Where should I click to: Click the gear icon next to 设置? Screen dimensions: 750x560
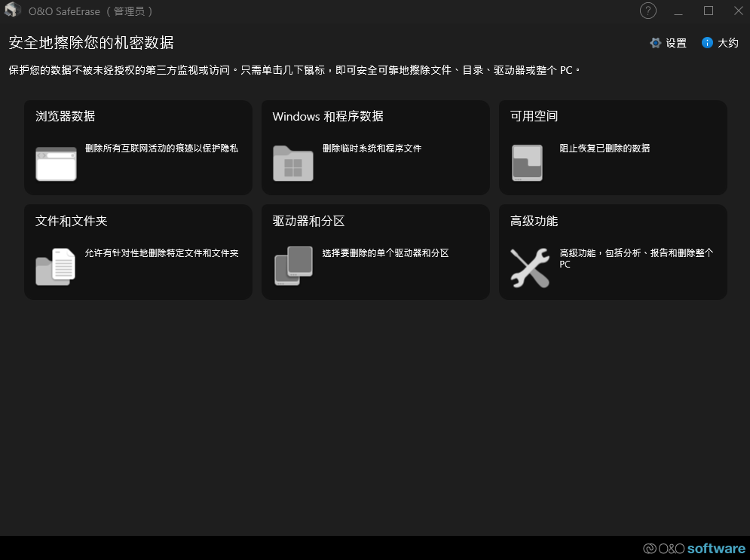coord(655,43)
